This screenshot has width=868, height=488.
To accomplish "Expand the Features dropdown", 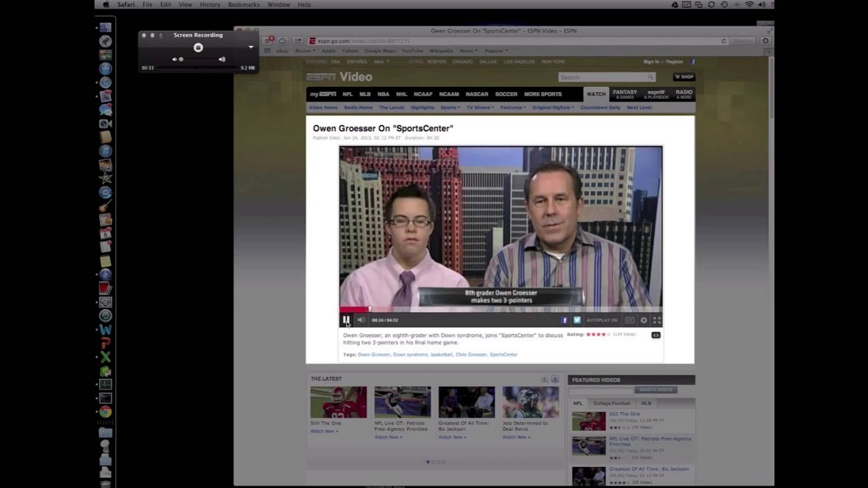I will coord(513,108).
